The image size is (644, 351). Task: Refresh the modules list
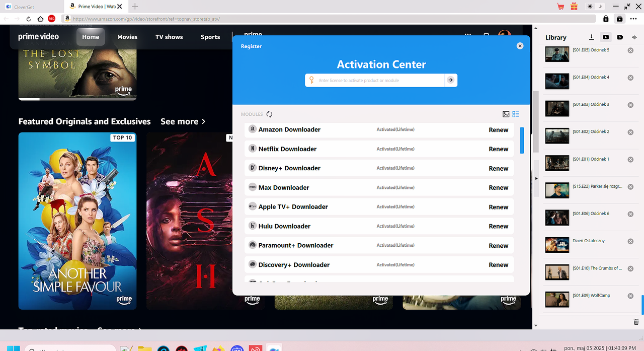coord(269,114)
